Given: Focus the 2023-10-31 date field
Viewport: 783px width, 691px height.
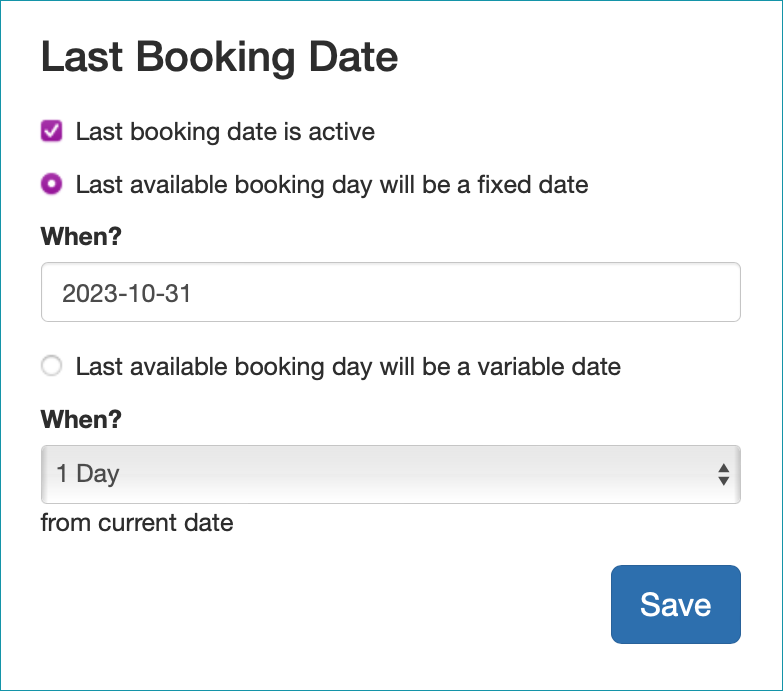Looking at the screenshot, I should click(391, 292).
